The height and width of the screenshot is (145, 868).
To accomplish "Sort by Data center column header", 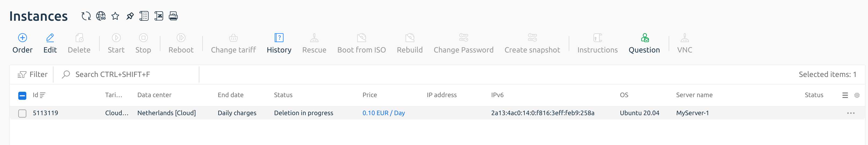I will click(154, 95).
